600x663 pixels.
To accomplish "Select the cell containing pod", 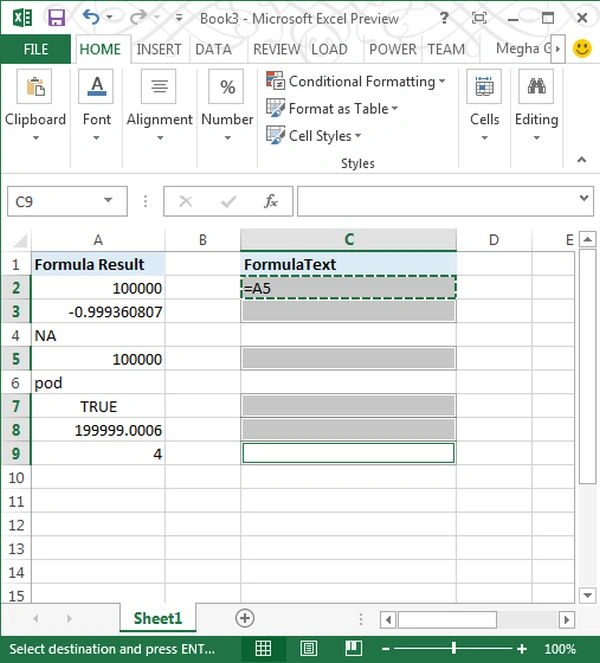I will (x=98, y=383).
